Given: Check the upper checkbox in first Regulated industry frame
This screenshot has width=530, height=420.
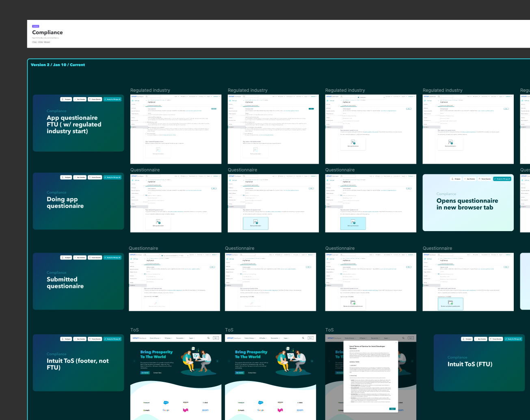Looking at the screenshot, I should coord(147,121).
